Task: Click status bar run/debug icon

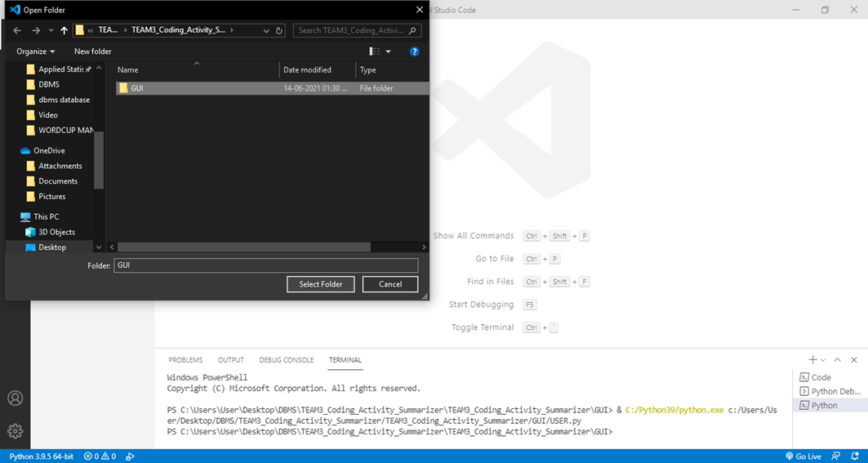Action: point(131,456)
